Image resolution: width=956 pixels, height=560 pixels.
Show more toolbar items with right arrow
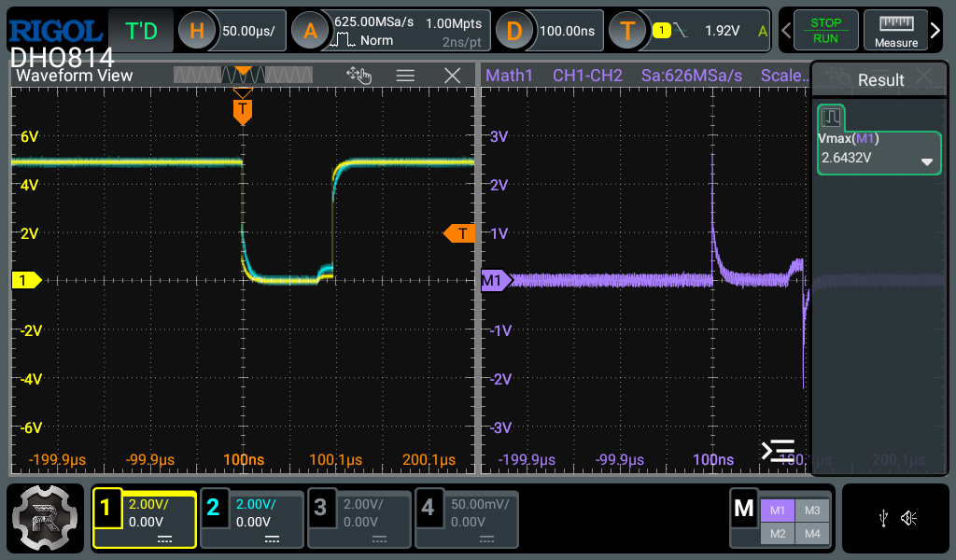pos(935,31)
